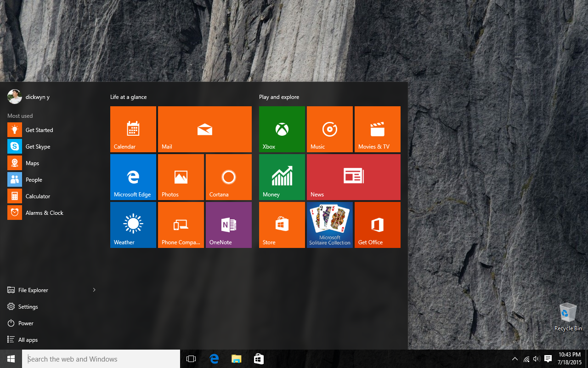Image resolution: width=588 pixels, height=368 pixels.
Task: Open the Get Office tile
Action: pos(378,225)
